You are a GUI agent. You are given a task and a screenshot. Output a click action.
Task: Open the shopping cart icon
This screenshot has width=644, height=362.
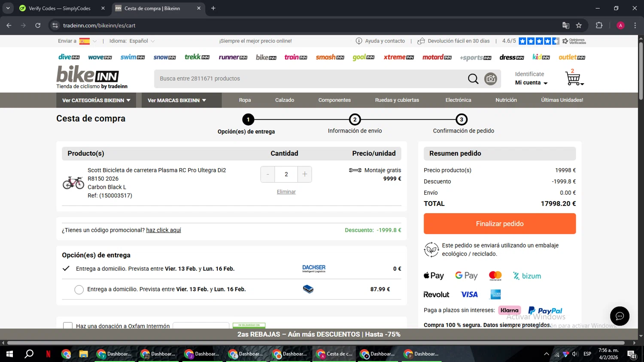574,78
